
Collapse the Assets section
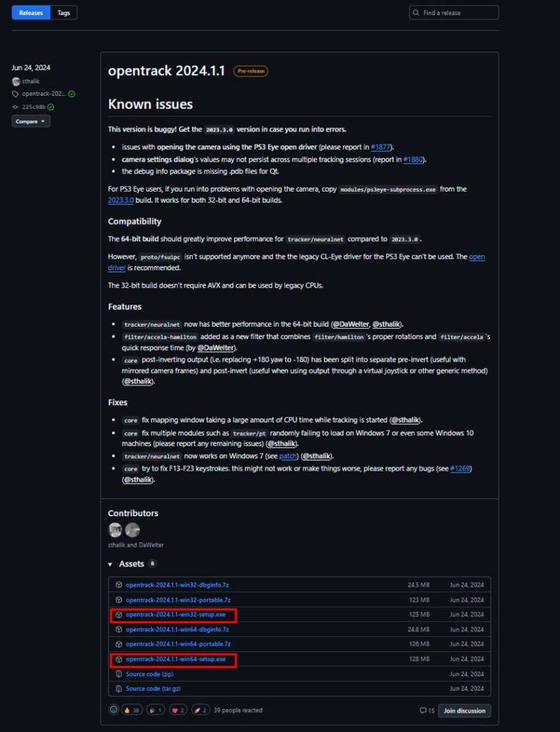click(111, 564)
